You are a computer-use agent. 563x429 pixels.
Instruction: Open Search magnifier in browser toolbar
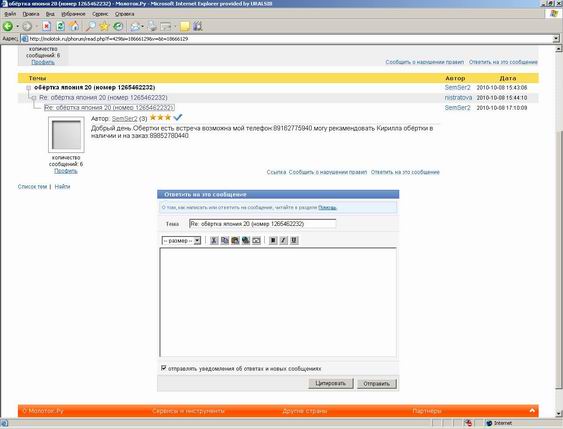(x=90, y=26)
